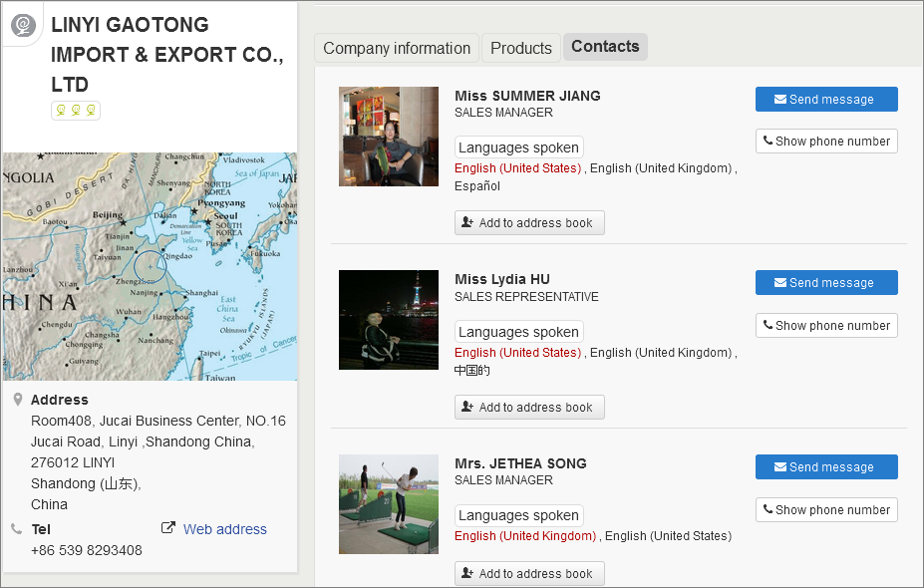
Task: Click the Address heading label
Action: point(60,400)
